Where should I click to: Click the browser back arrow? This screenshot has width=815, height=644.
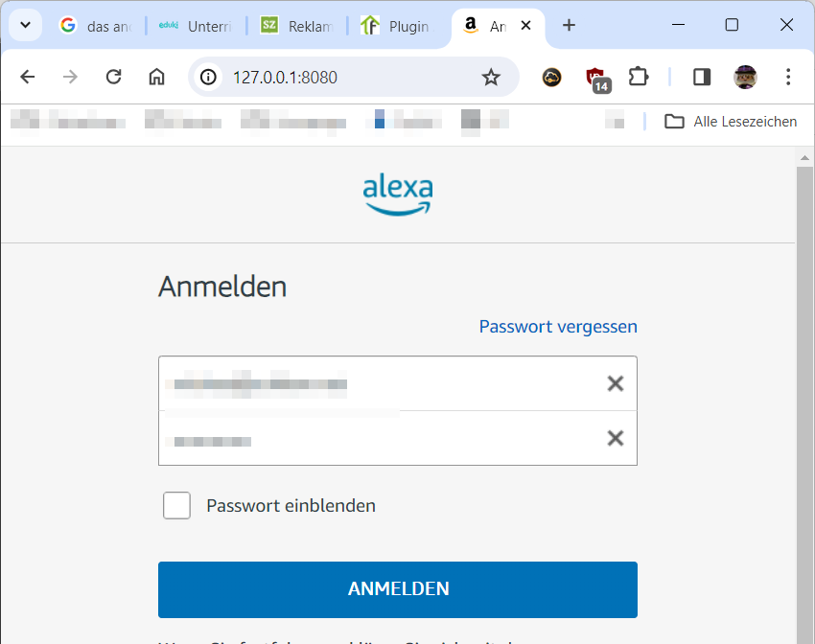28,78
